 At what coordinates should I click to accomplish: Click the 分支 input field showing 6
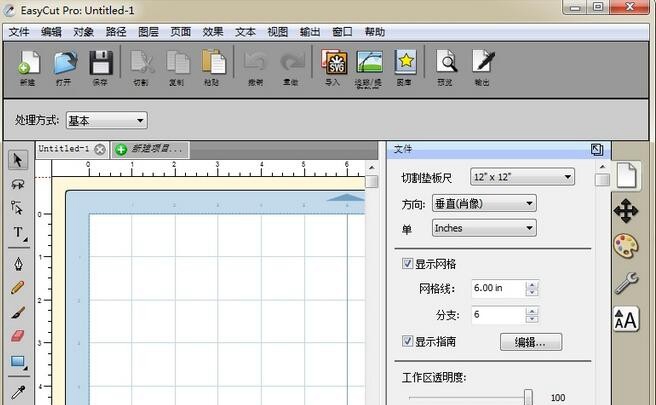point(499,315)
